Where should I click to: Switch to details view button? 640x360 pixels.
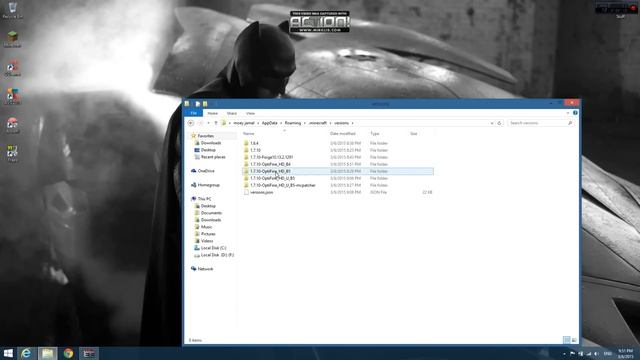click(x=567, y=340)
